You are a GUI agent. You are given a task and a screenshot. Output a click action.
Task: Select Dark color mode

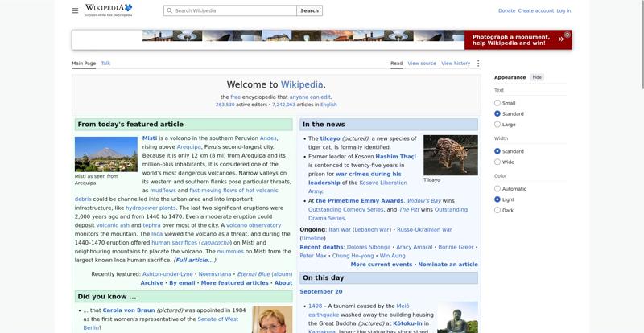click(497, 210)
